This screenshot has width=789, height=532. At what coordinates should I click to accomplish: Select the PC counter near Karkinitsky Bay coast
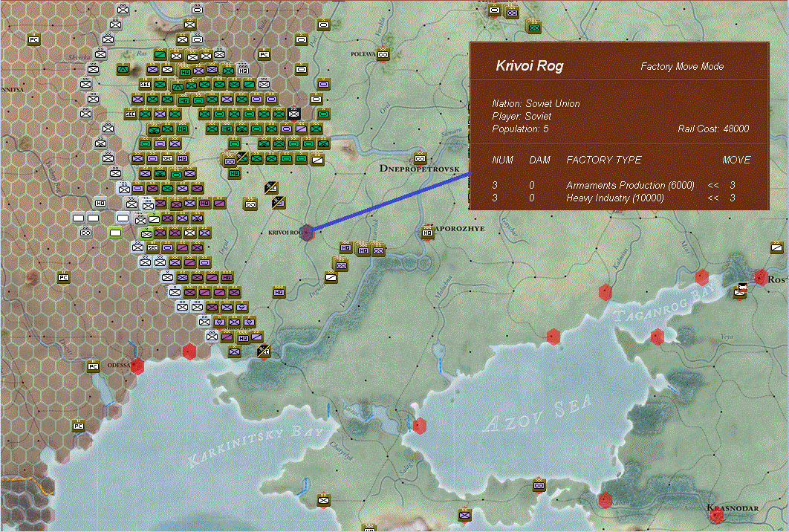click(x=78, y=426)
